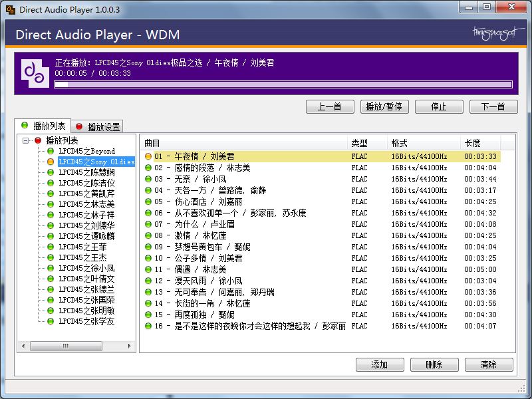Click the Direct Audio Player logo icon
532x399 pixels.
35,73
